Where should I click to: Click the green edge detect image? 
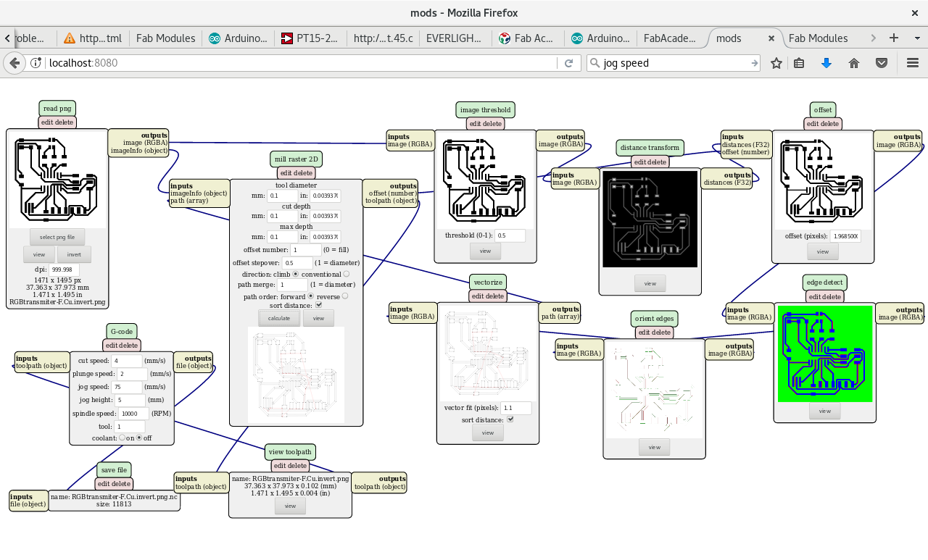825,354
